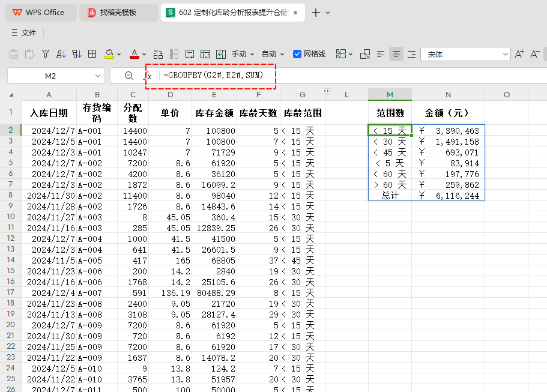Select column M header
This screenshot has height=392, width=547.
click(x=390, y=94)
